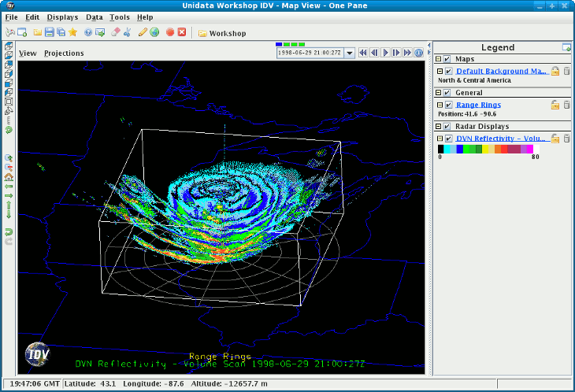575x392 pixels.
Task: Click the Range Rings legend link
Action: click(478, 105)
